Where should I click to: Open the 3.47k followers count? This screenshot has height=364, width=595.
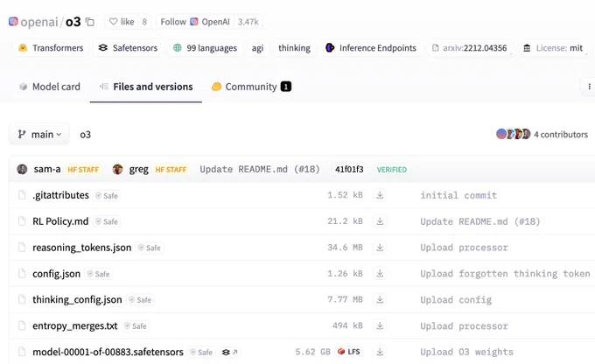tap(248, 22)
